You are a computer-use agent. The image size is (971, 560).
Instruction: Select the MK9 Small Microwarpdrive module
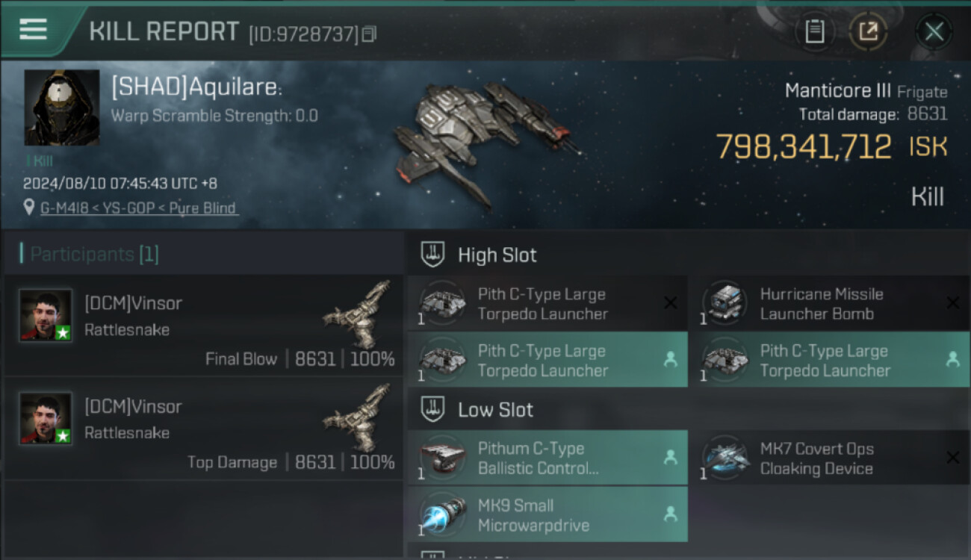(547, 515)
